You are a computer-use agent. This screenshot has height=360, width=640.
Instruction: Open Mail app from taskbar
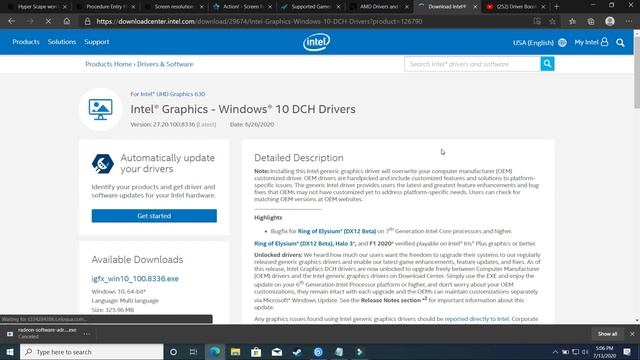click(x=277, y=352)
